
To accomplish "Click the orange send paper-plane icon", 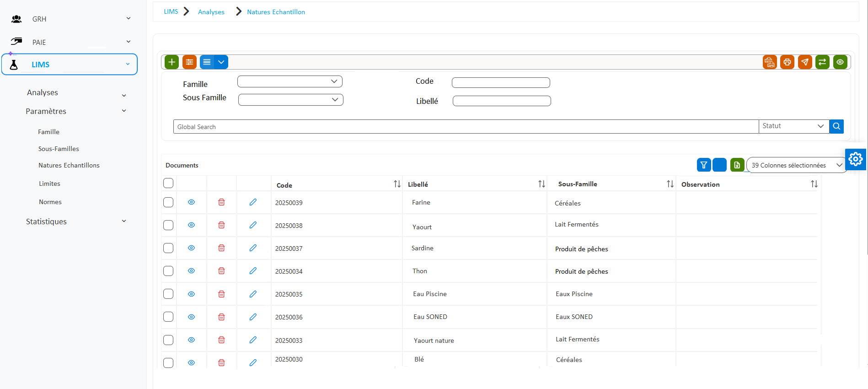I will (805, 62).
